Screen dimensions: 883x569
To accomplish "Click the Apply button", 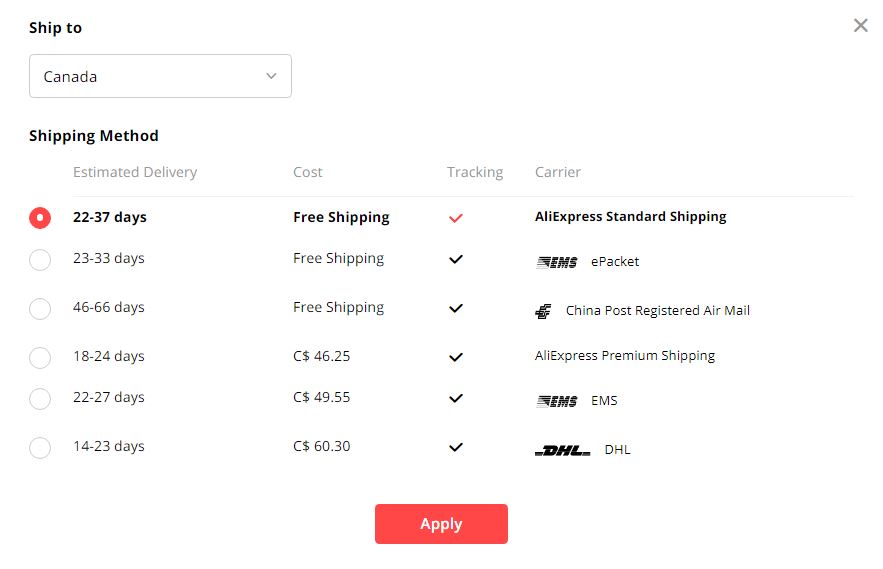I will (x=442, y=524).
